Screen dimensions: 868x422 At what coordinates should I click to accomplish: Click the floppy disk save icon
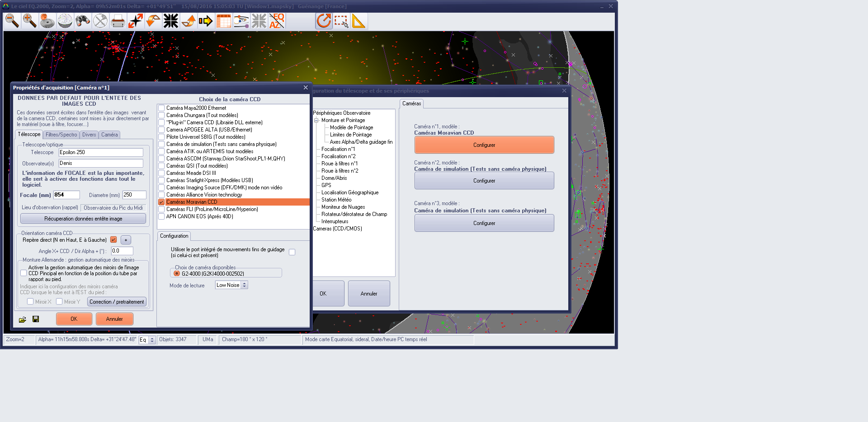[36, 319]
